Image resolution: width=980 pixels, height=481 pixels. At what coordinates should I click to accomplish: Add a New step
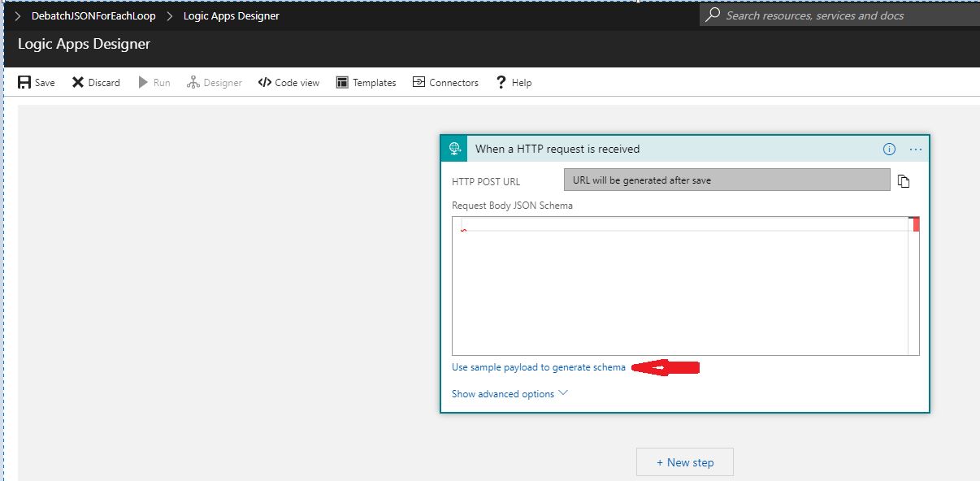[x=685, y=462]
